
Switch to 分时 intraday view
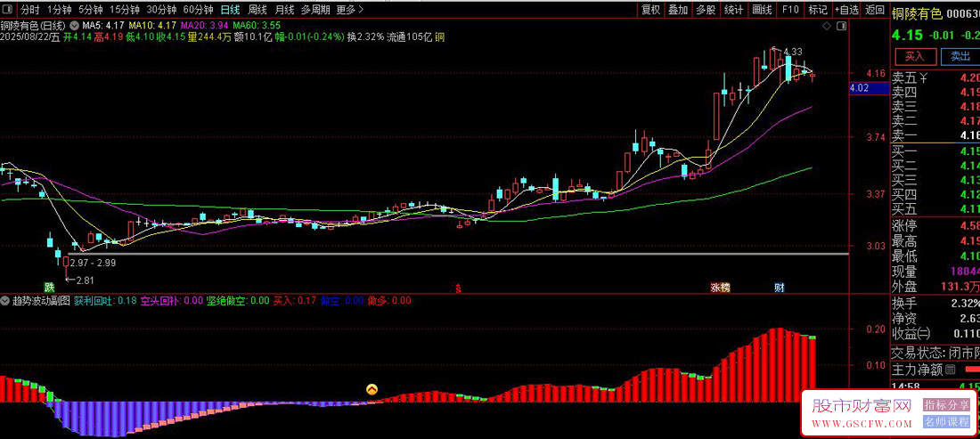30,10
